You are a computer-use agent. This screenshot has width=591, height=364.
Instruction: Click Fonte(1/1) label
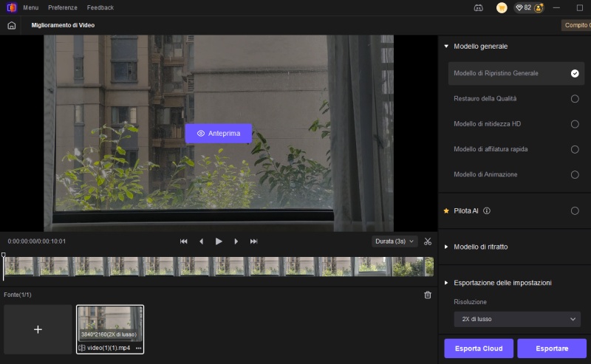pos(18,295)
